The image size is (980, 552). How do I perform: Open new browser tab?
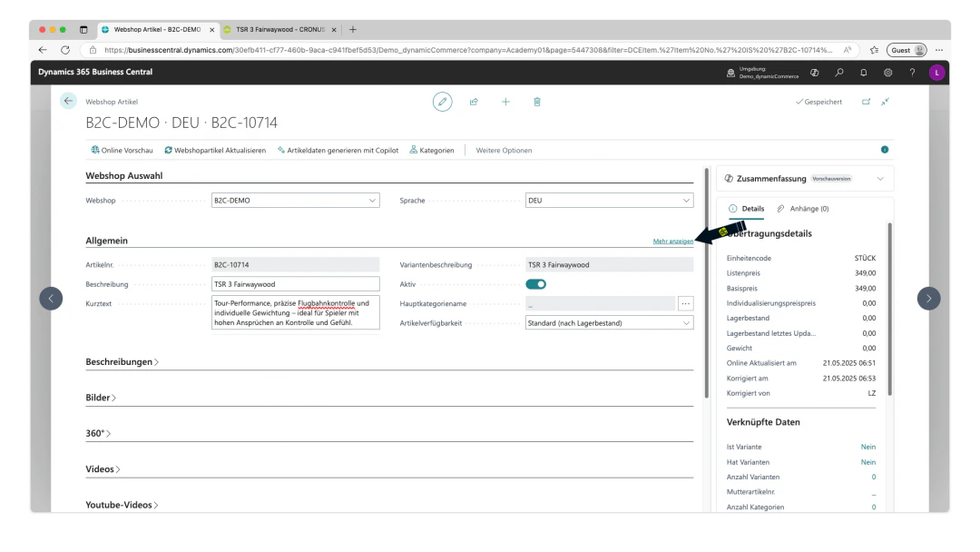pyautogui.click(x=352, y=29)
